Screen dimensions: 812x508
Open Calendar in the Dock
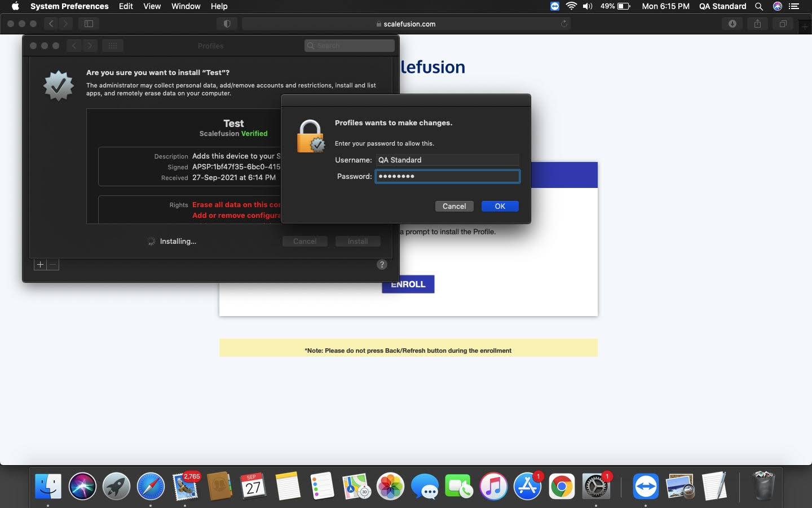point(253,486)
